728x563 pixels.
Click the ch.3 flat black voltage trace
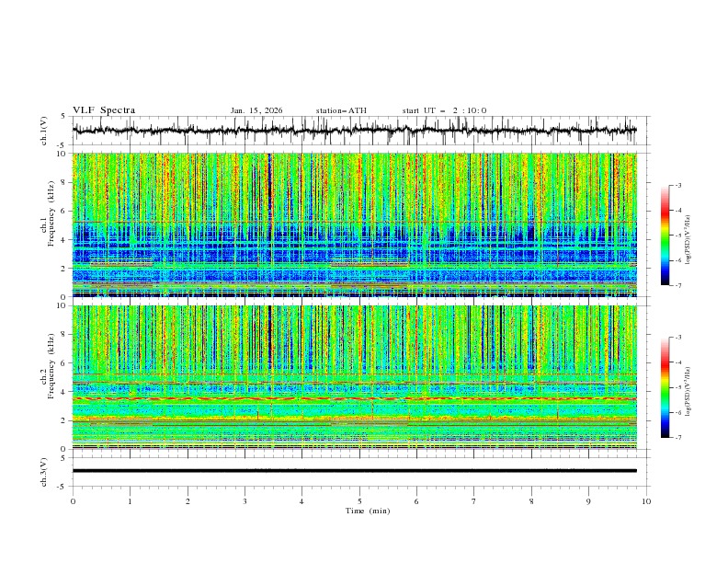[x=354, y=471]
